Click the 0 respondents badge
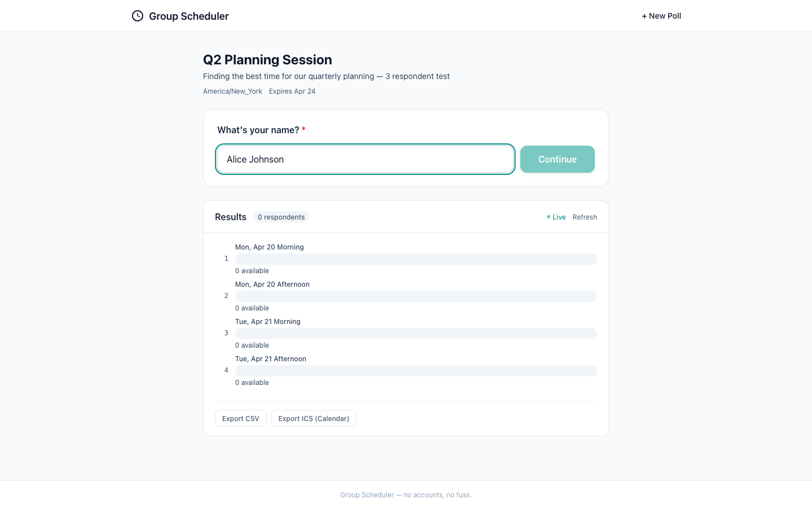 coord(281,217)
